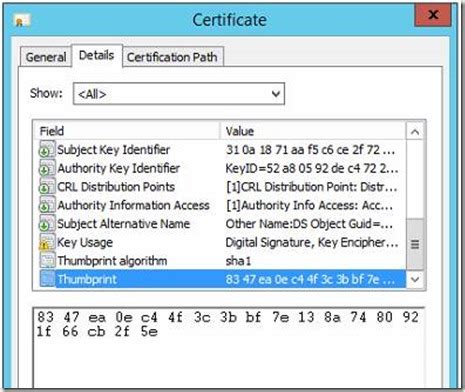Click the Authority Key Identifier extension icon
The height and width of the screenshot is (392, 465).
tap(47, 168)
